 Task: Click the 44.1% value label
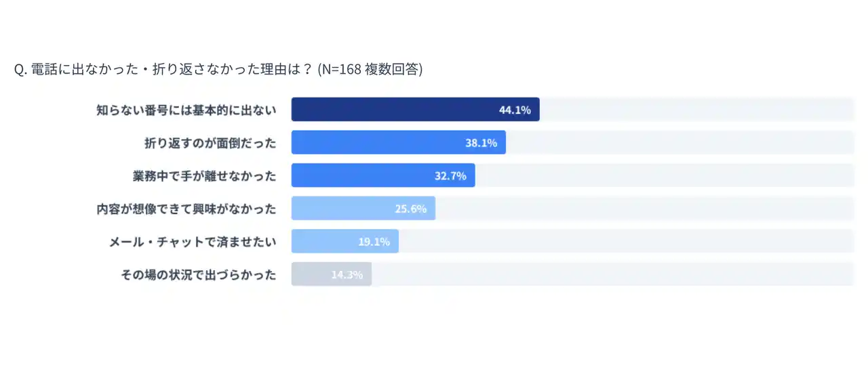tap(515, 110)
